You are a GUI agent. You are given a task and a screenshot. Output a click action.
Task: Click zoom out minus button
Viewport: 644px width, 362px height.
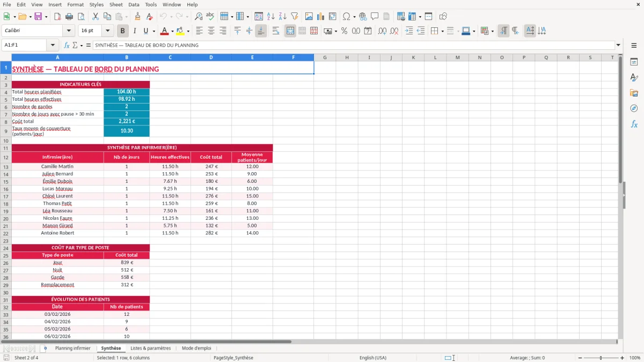pos(580,358)
